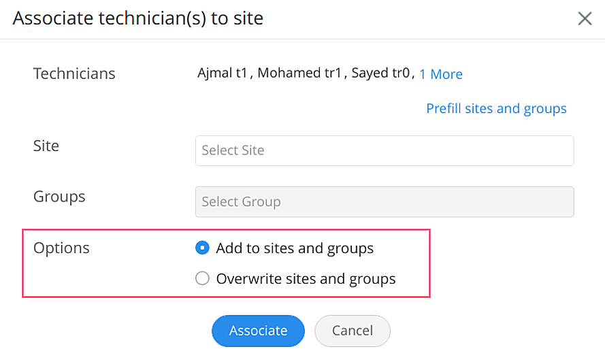Click the Cancel button

(x=352, y=331)
